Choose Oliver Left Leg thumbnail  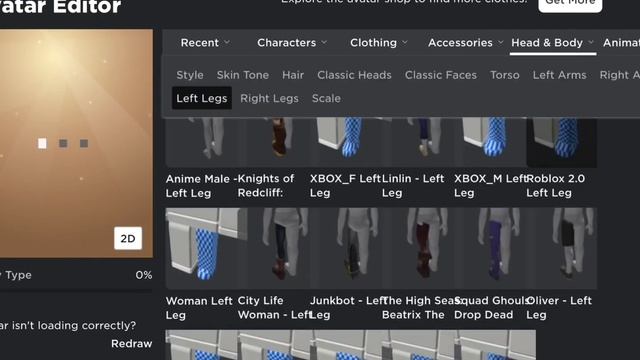tap(562, 249)
